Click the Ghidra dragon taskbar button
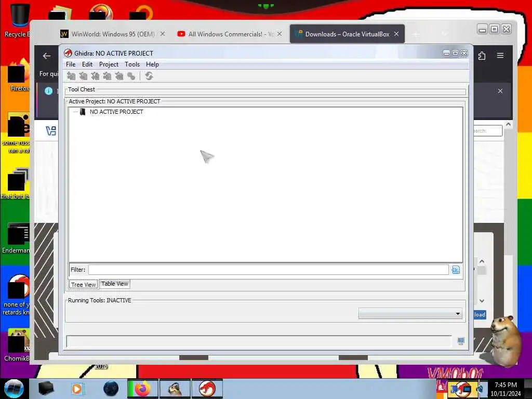The height and width of the screenshot is (399, 532). coord(207,389)
